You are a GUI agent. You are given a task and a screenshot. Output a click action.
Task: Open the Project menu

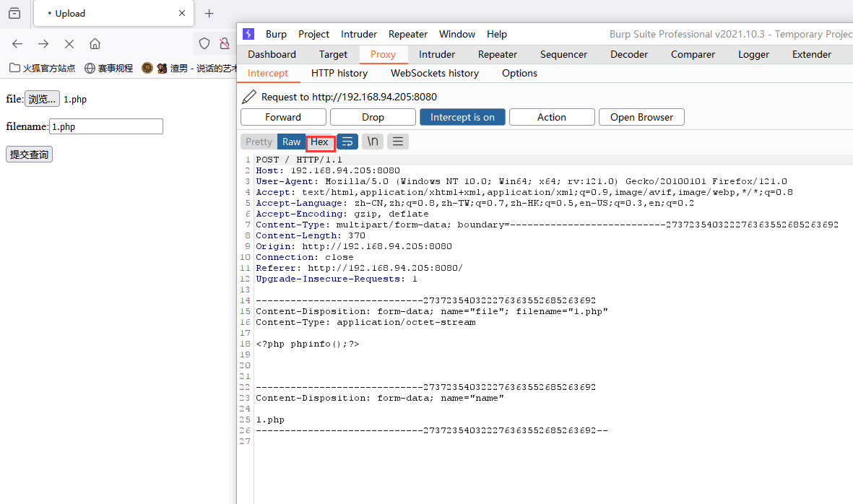coord(313,34)
